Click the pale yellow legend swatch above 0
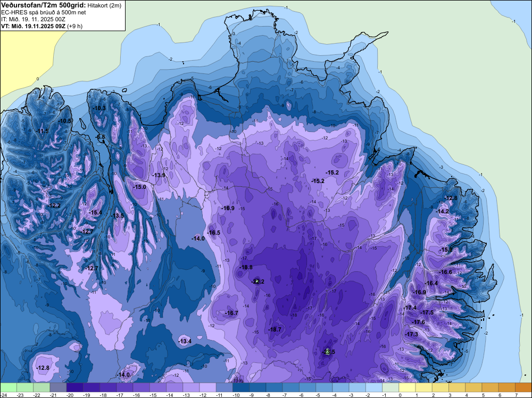This screenshot has height=398, width=532. pyautogui.click(x=407, y=387)
